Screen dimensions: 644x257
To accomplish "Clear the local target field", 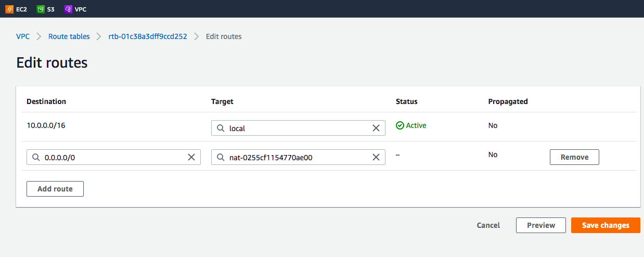I will tap(376, 128).
